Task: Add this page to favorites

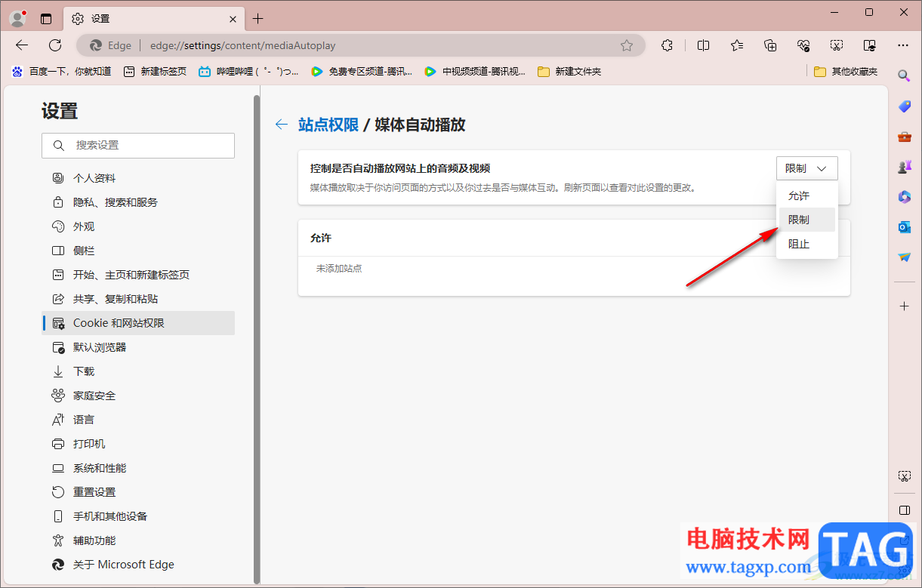Action: (627, 45)
